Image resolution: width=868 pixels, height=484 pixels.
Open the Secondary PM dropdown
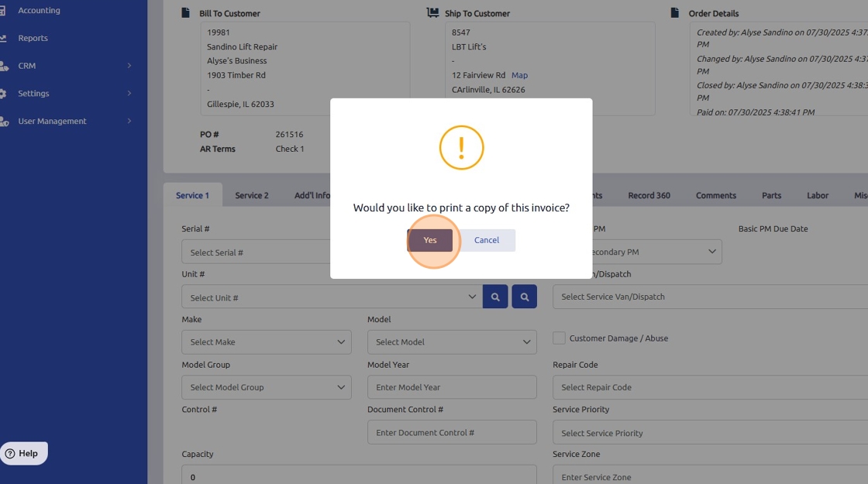pos(657,252)
